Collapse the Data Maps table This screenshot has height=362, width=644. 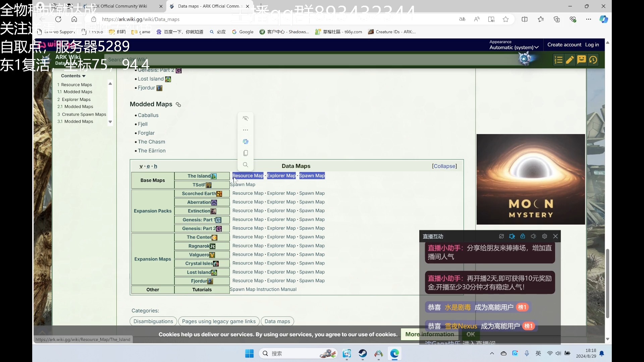tap(444, 166)
